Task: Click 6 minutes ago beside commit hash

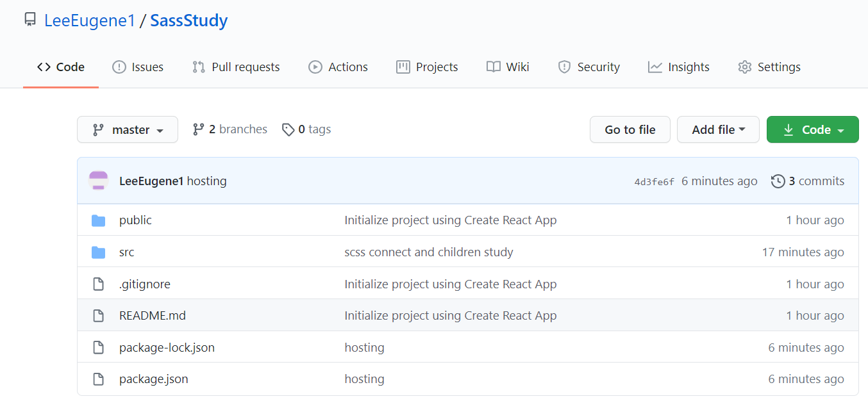Action: 719,181
